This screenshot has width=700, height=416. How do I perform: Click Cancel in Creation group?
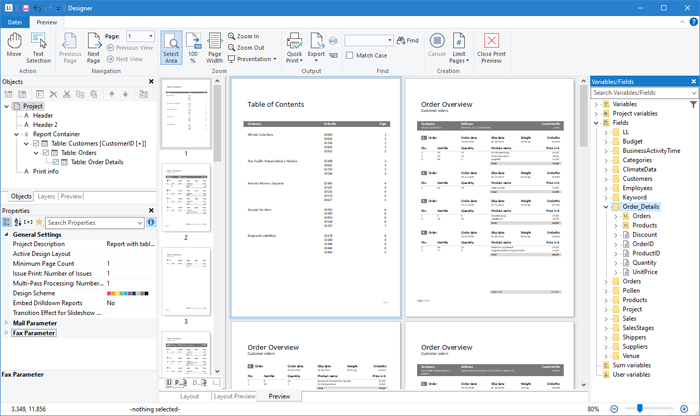click(437, 45)
